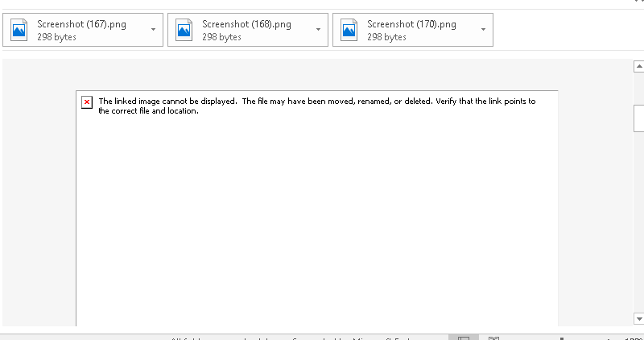Click the scroll up arrow of message pane
Screen dimensions: 644x340
[638, 66]
